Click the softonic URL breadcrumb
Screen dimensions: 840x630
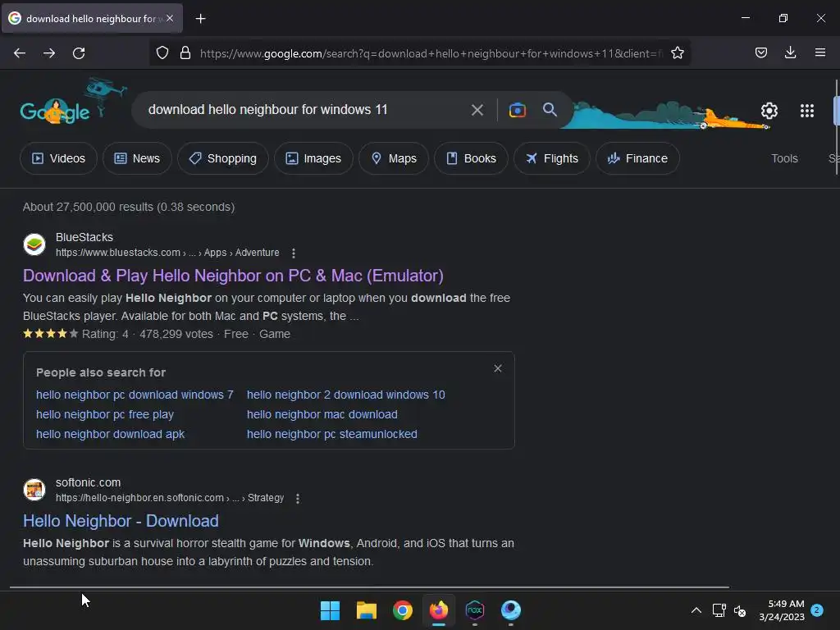pyautogui.click(x=170, y=498)
